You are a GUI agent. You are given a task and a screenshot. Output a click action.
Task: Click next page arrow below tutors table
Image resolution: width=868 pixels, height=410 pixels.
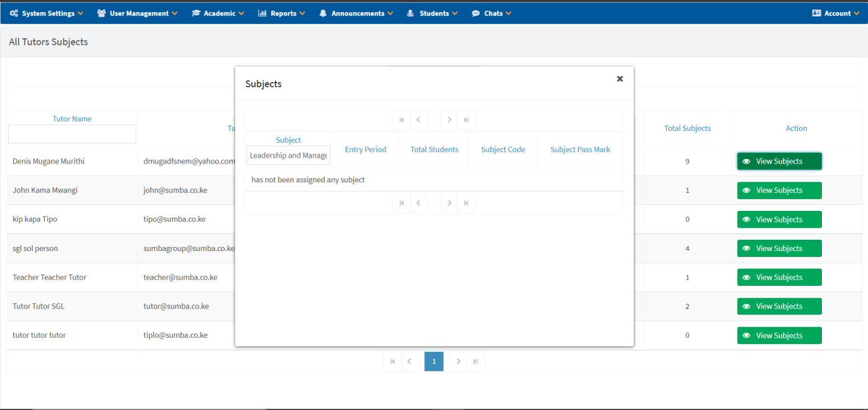[x=458, y=362]
